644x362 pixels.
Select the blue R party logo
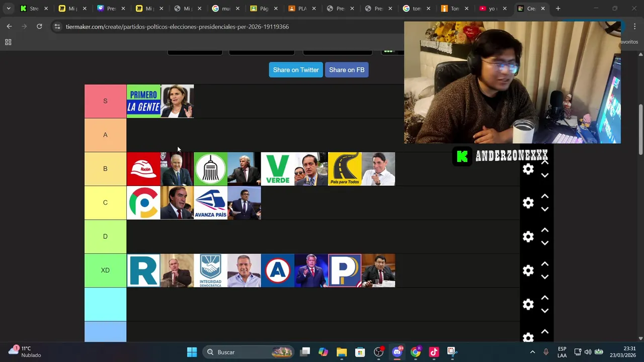coord(143,270)
